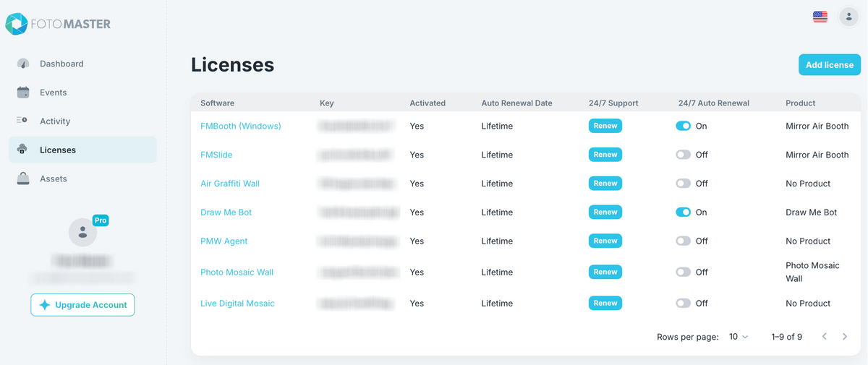This screenshot has width=868, height=365.
Task: Click the Dashboard gauge icon
Action: pyautogui.click(x=23, y=64)
